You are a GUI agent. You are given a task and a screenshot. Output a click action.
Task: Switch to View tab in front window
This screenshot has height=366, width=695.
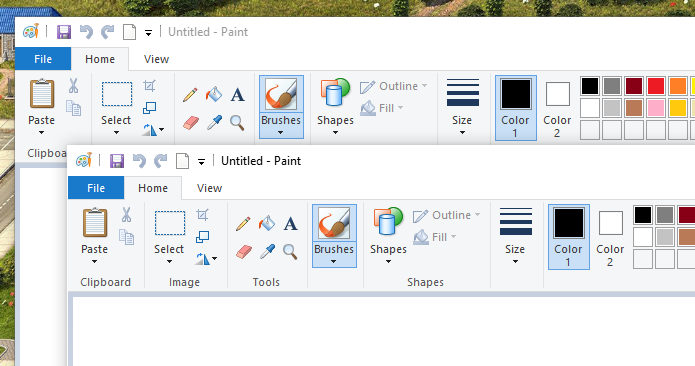(x=209, y=188)
